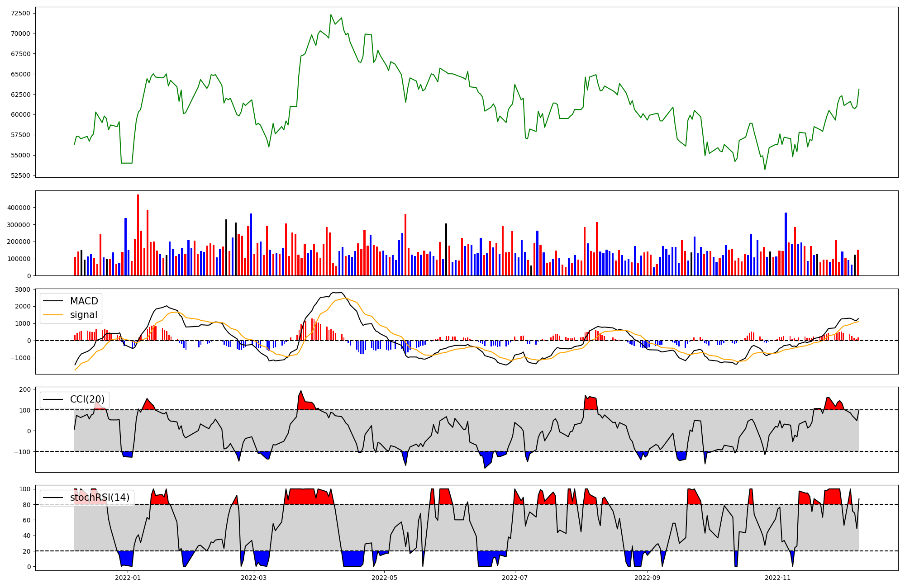The height and width of the screenshot is (588, 905).
Task: Click the 52500 price axis label
Action: coord(21,175)
